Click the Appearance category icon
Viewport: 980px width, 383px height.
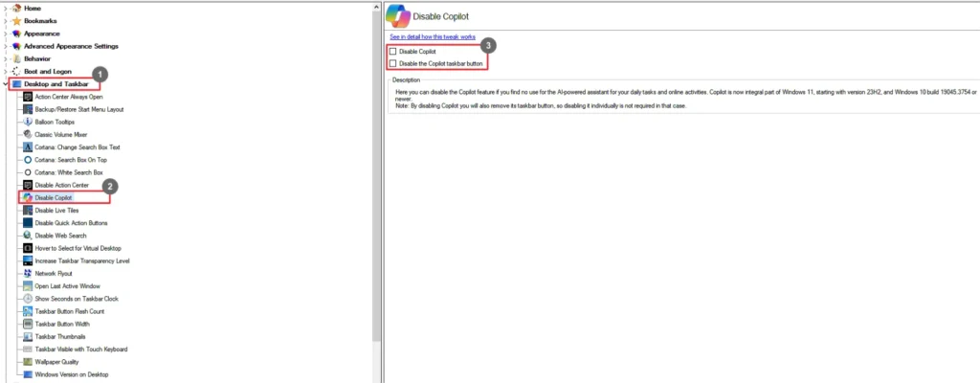click(x=16, y=34)
